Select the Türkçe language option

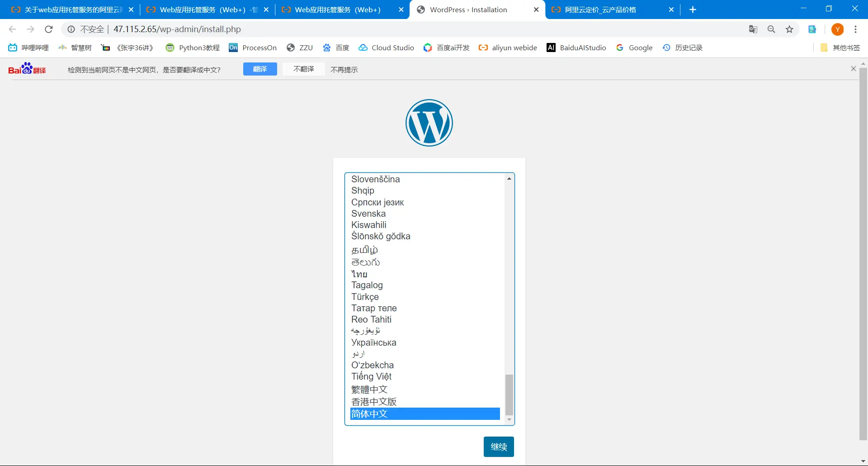coord(425,297)
